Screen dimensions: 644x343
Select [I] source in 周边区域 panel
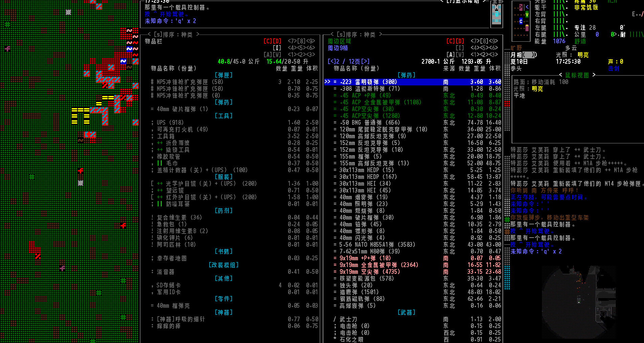pyautogui.click(x=460, y=48)
